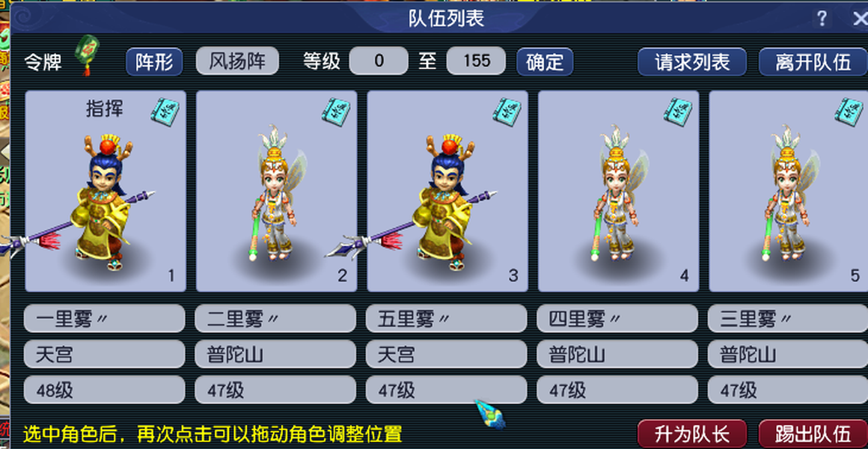This screenshot has width=868, height=449.
Task: Open the 请求列表 request list
Action: 692,61
